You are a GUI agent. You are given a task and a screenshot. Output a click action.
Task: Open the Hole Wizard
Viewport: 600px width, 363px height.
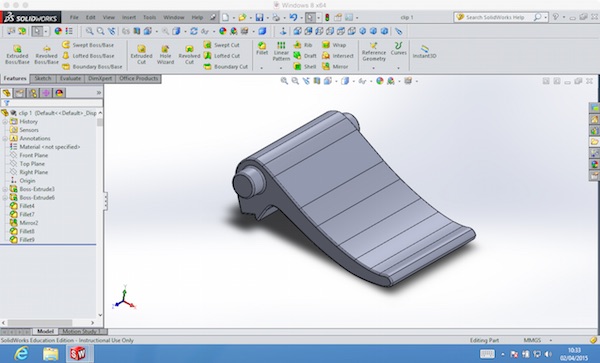[165, 55]
